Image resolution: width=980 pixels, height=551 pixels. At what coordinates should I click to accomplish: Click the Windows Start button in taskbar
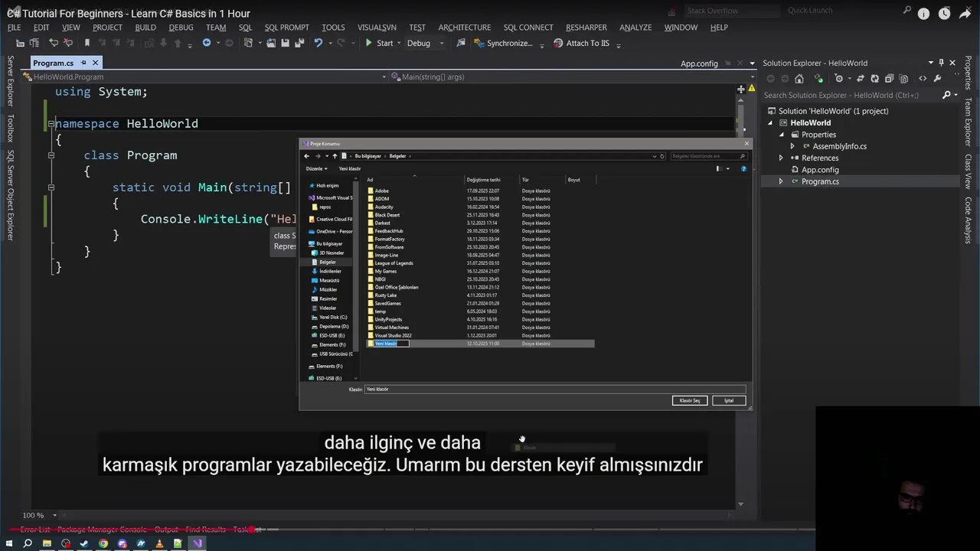(9, 543)
